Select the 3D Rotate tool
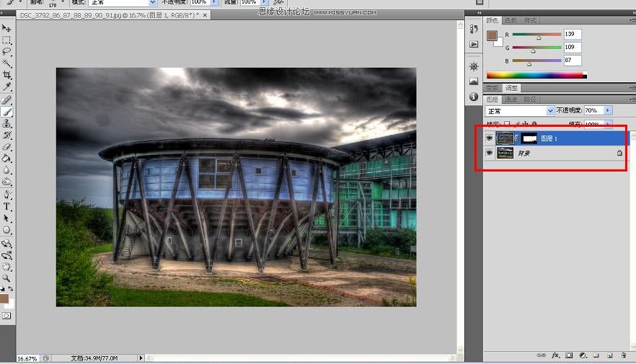The image size is (636, 364). click(6, 244)
